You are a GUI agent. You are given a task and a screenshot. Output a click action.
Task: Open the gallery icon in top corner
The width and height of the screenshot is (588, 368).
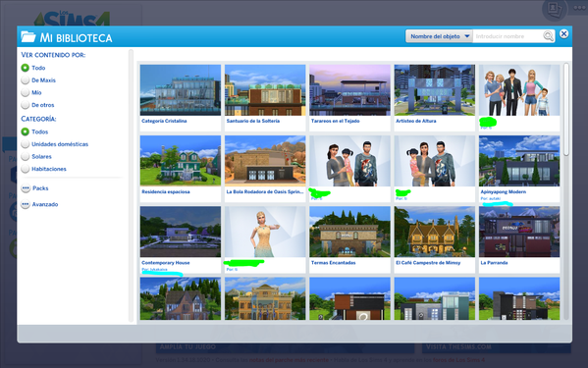tap(555, 9)
